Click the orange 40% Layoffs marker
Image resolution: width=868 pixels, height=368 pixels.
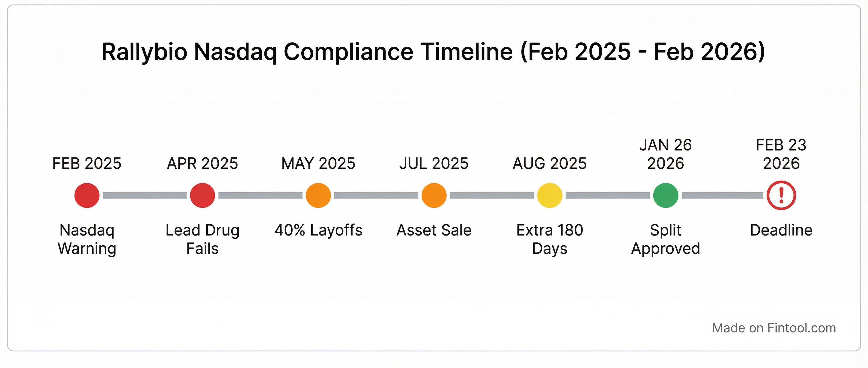coord(318,196)
